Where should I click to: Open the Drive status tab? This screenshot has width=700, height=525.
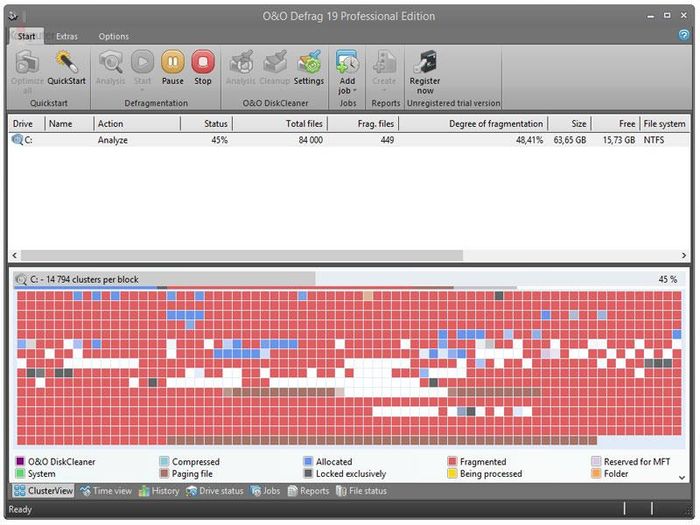tap(215, 491)
